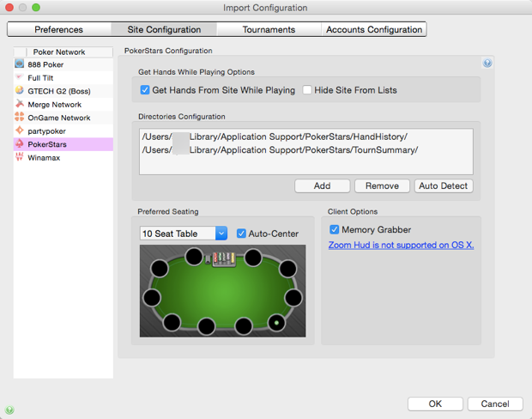
Task: Click the 888 Poker site icon
Action: click(x=20, y=64)
